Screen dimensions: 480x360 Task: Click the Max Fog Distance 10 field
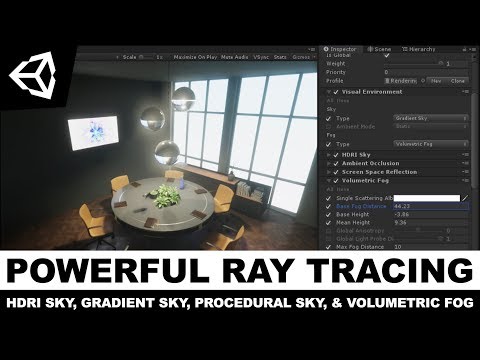click(431, 247)
